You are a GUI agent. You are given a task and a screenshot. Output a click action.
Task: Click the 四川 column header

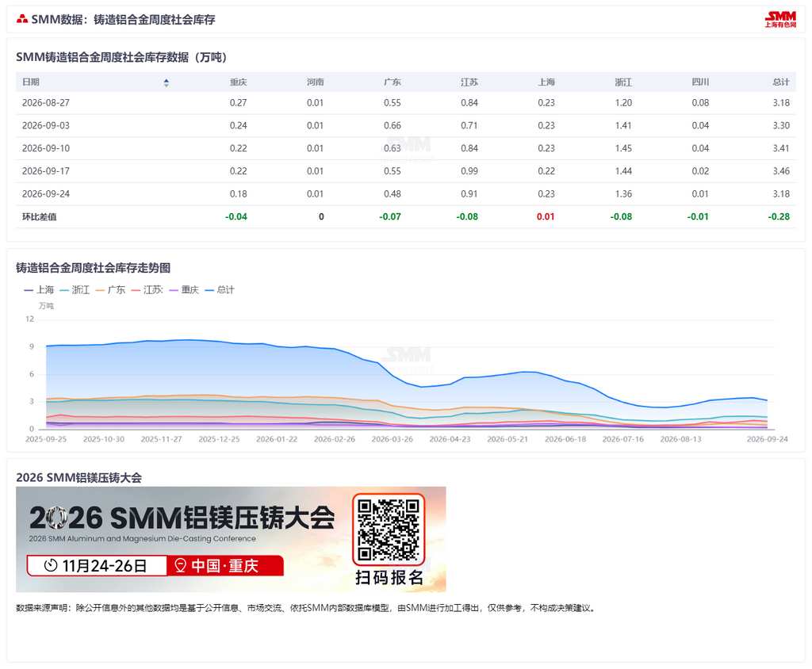700,82
